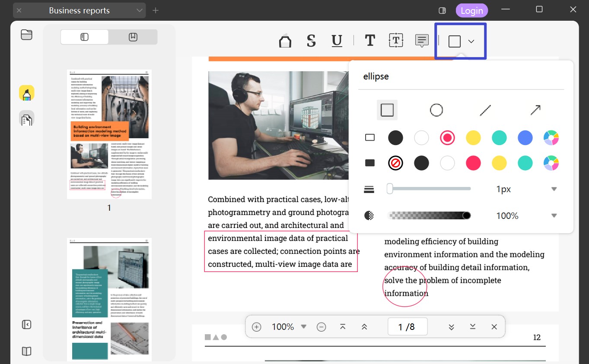Open page 2 thumbnail

109,299
